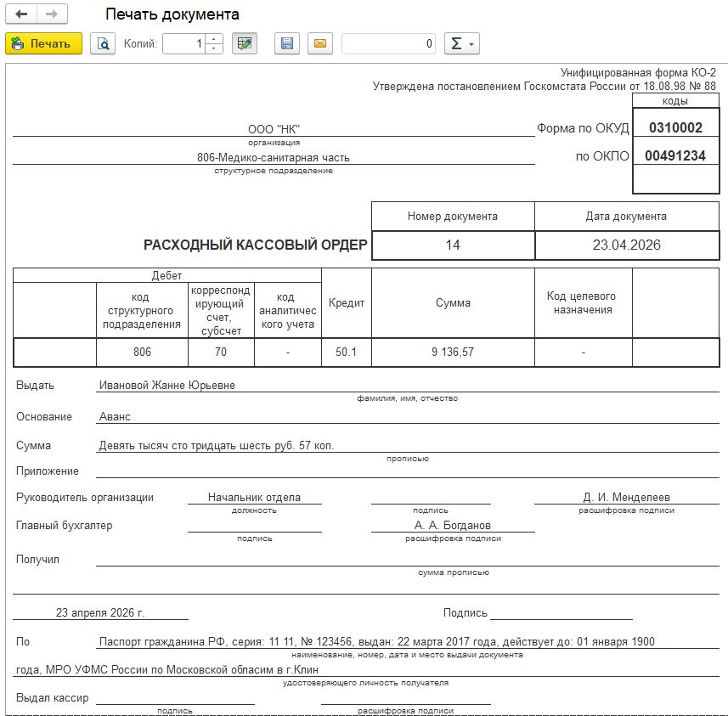Toggle the edit mode table icon
Screen dimensions: 728x716
click(x=245, y=43)
